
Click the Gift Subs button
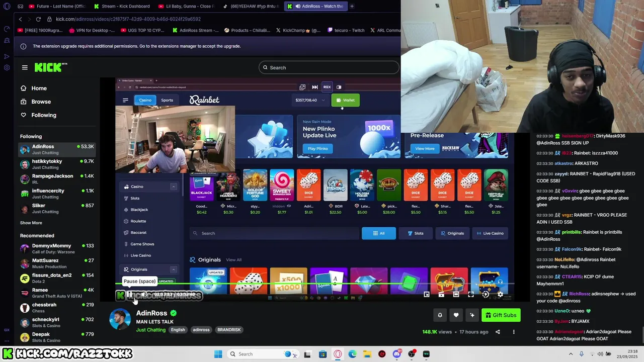[x=501, y=315]
